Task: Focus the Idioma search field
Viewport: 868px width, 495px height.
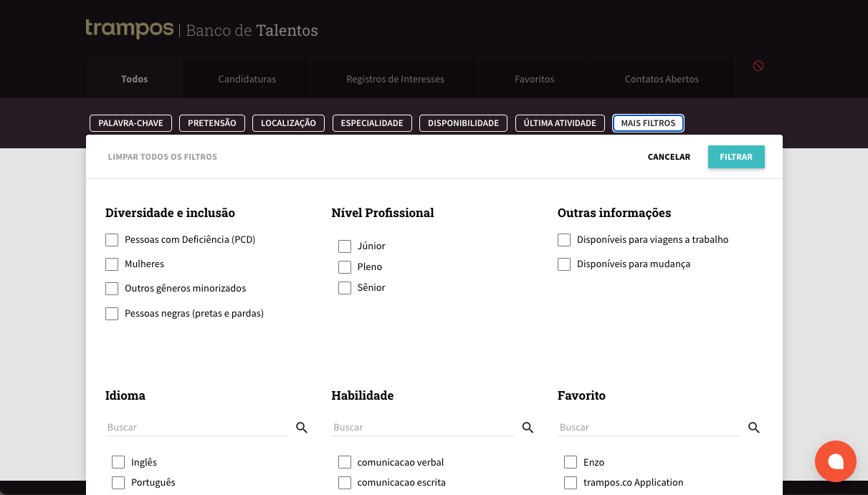Action: (x=196, y=427)
